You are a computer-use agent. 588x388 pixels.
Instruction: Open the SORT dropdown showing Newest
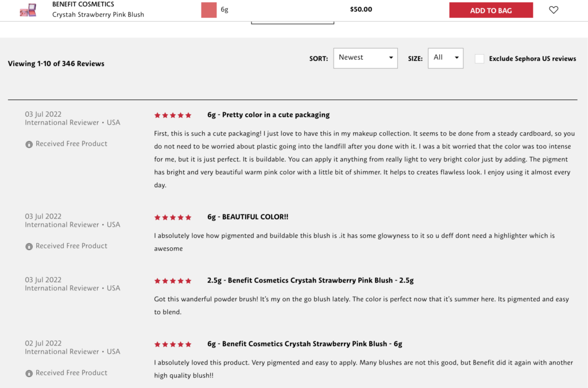(365, 57)
